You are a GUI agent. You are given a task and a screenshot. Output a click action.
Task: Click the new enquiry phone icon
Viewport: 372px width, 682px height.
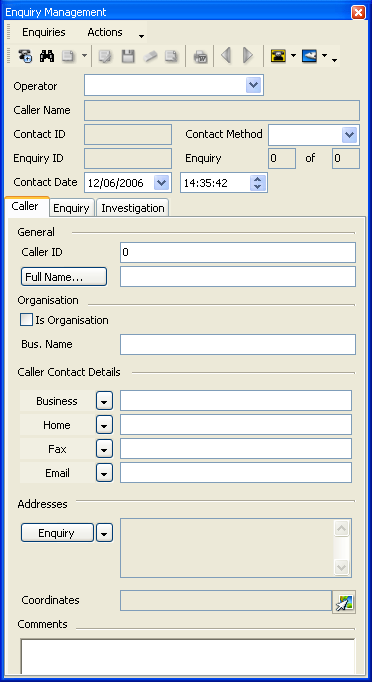(25, 56)
